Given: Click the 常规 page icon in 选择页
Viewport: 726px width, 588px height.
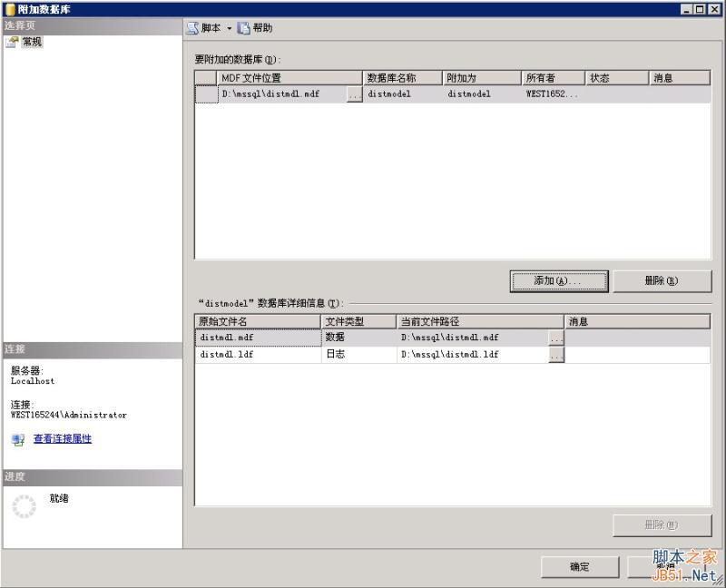Looking at the screenshot, I should (x=15, y=41).
